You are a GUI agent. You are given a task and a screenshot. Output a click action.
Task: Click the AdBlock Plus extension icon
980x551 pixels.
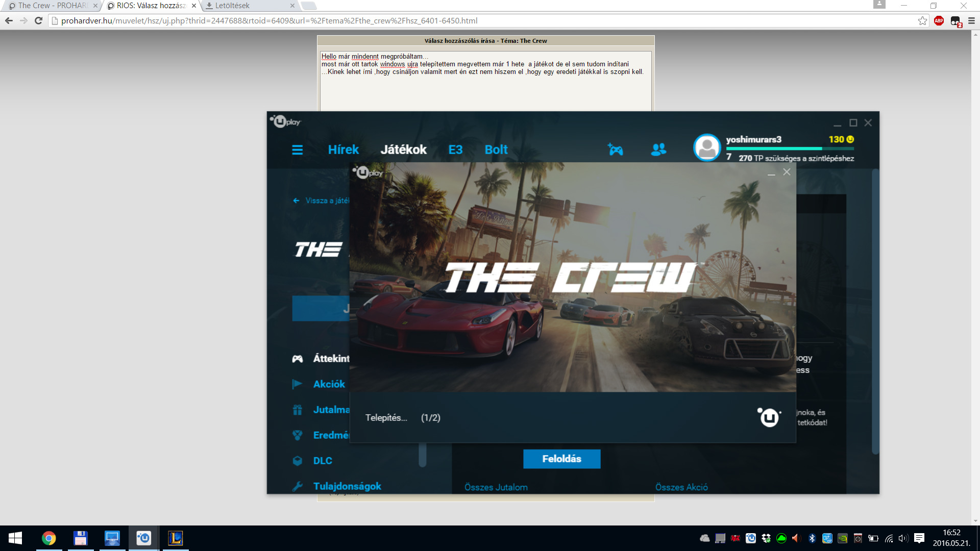pos(939,21)
